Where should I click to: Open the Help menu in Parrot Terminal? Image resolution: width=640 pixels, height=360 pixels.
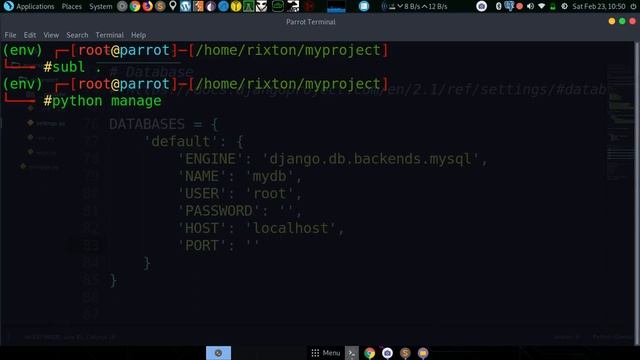138,35
